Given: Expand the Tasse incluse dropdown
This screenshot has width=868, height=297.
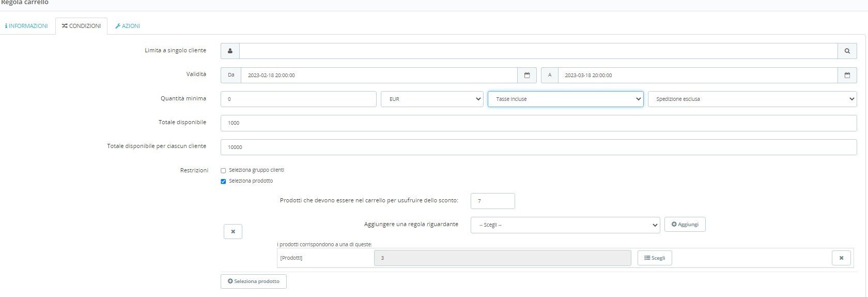Looking at the screenshot, I should pyautogui.click(x=566, y=99).
